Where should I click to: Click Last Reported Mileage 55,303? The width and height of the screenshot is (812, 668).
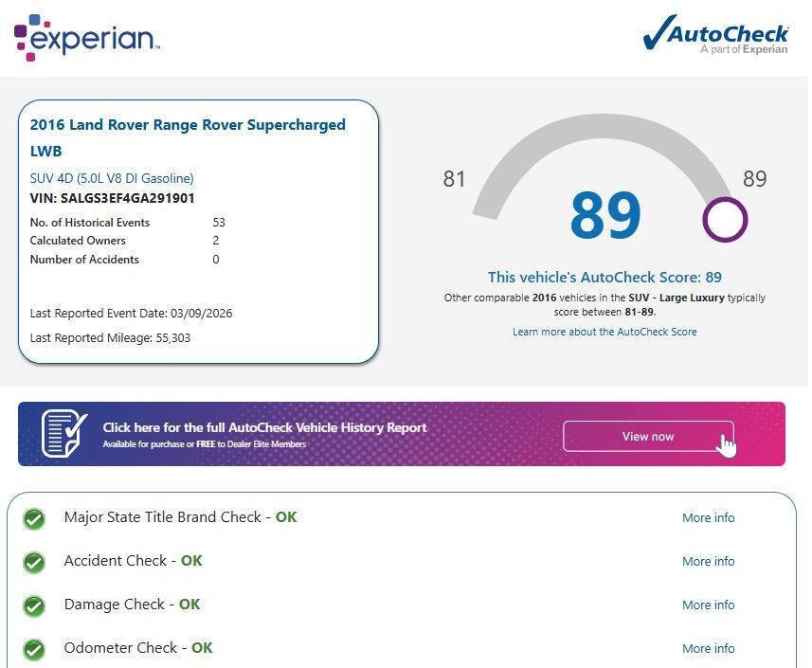[110, 338]
